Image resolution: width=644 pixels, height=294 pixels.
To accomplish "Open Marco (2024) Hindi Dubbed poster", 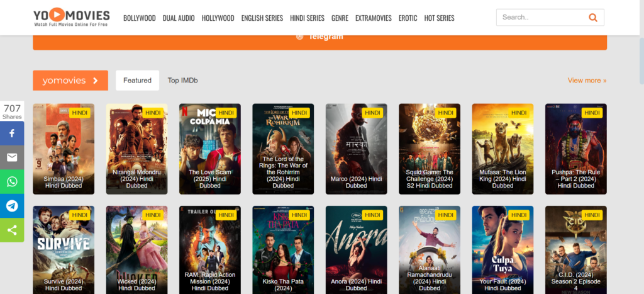I will (x=357, y=149).
